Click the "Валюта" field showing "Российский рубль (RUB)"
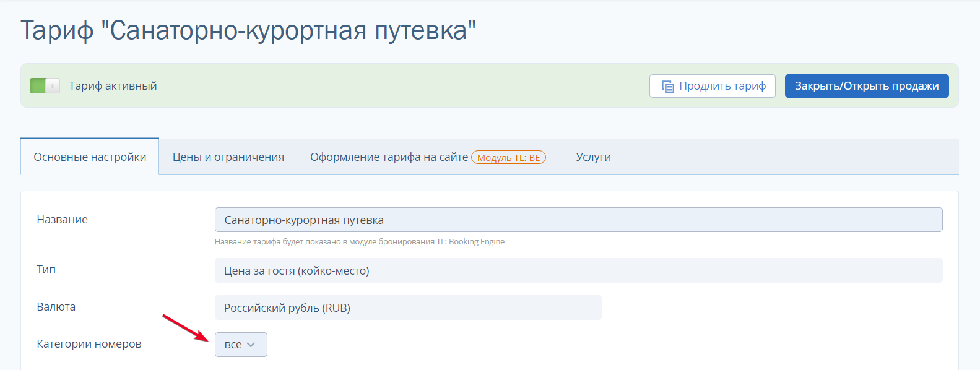 tap(408, 308)
